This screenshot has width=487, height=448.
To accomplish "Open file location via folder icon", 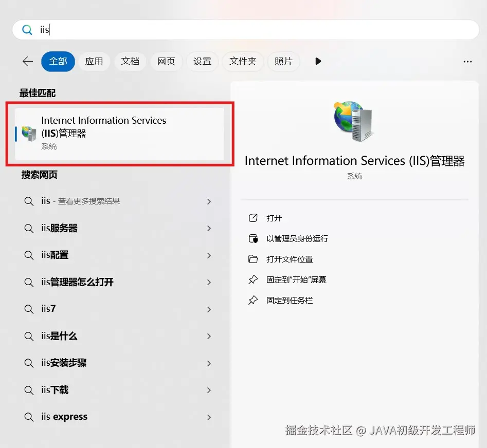I will coord(252,259).
